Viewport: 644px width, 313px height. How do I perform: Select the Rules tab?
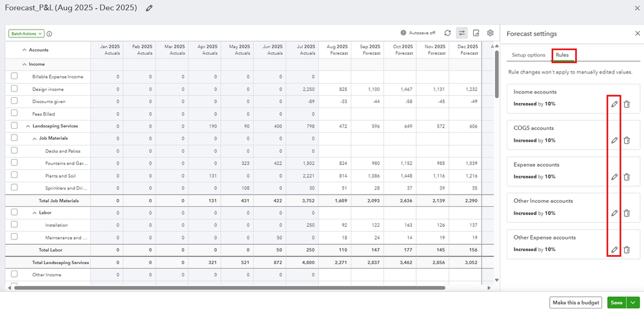point(562,55)
